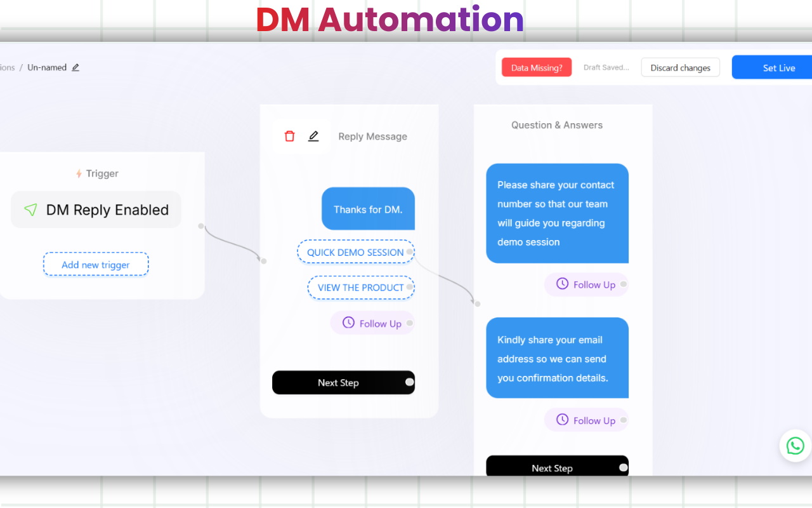Rename the Un-named automation via pencil icon
The width and height of the screenshot is (812, 508).
coord(75,67)
